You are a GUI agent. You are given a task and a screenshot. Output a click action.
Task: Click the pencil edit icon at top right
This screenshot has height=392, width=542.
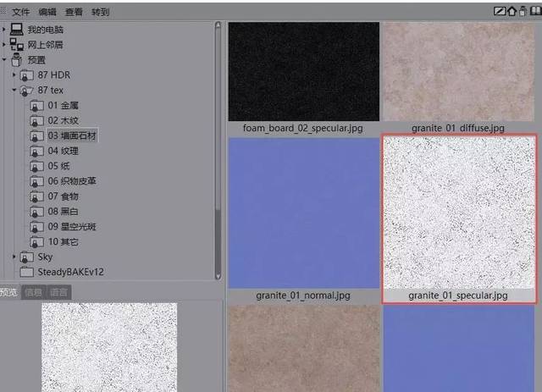[499, 11]
